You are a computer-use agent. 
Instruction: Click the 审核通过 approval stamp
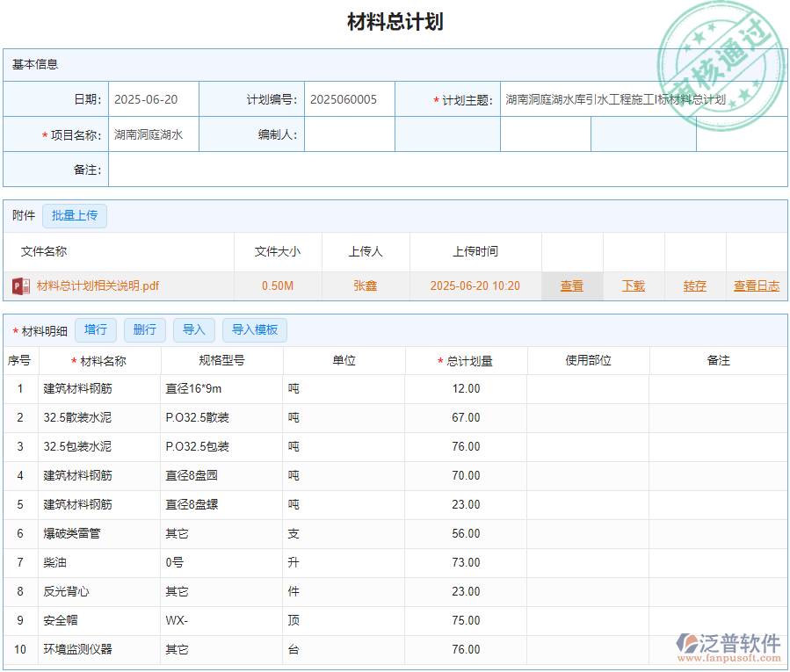(721, 53)
